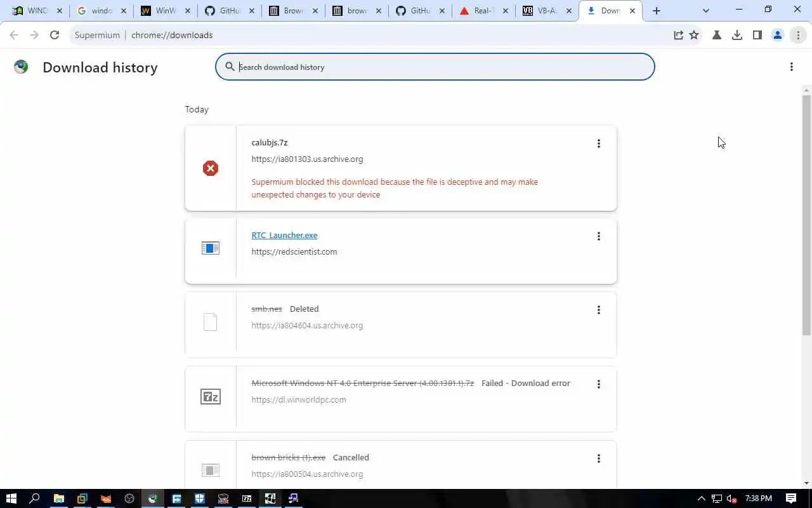Viewport: 812px width, 508px height.
Task: Open File Explorer from the taskbar
Action: pyautogui.click(x=58, y=498)
